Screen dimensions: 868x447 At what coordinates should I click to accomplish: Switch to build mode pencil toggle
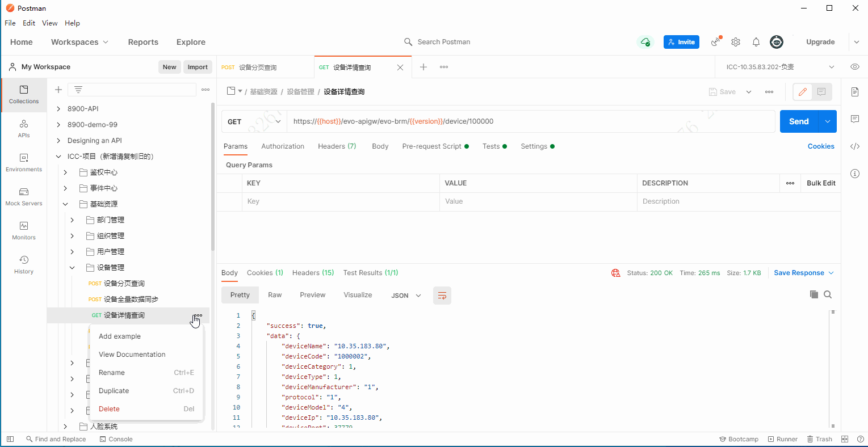click(x=803, y=92)
